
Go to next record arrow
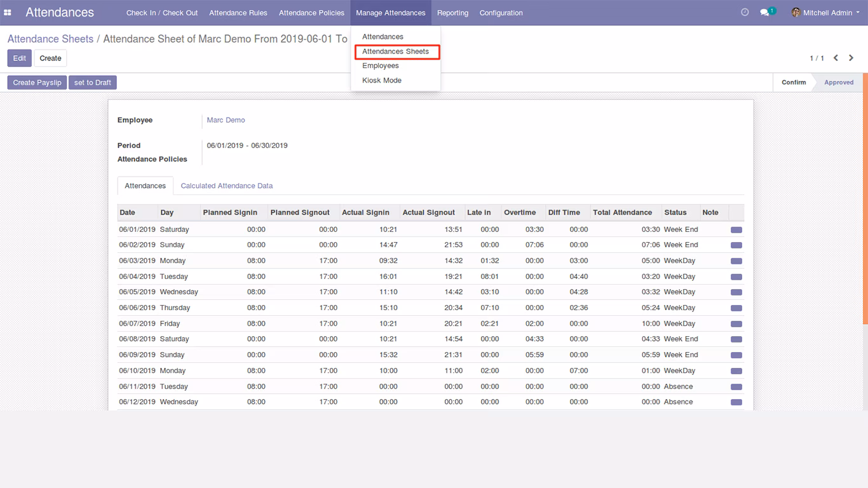[x=851, y=58]
